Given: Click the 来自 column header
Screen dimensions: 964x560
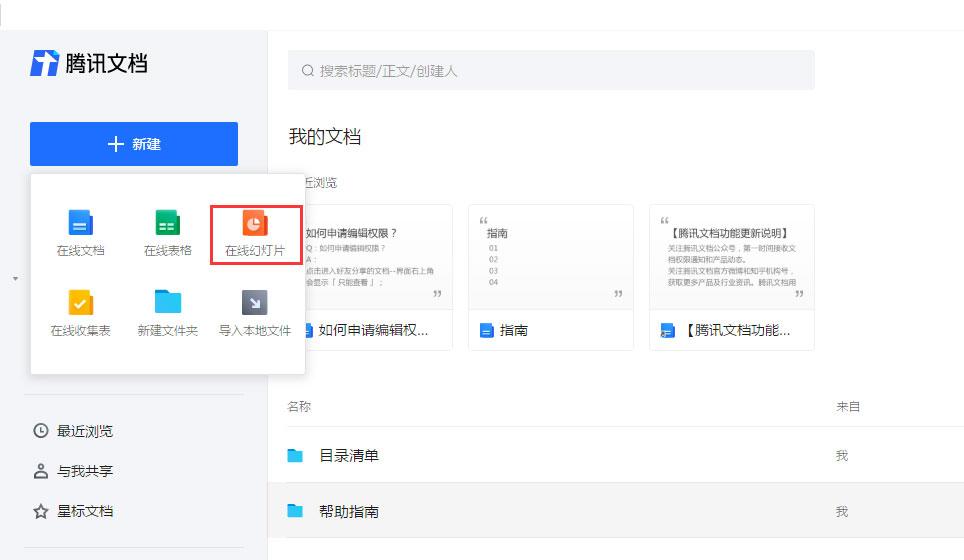Looking at the screenshot, I should pyautogui.click(x=848, y=407).
